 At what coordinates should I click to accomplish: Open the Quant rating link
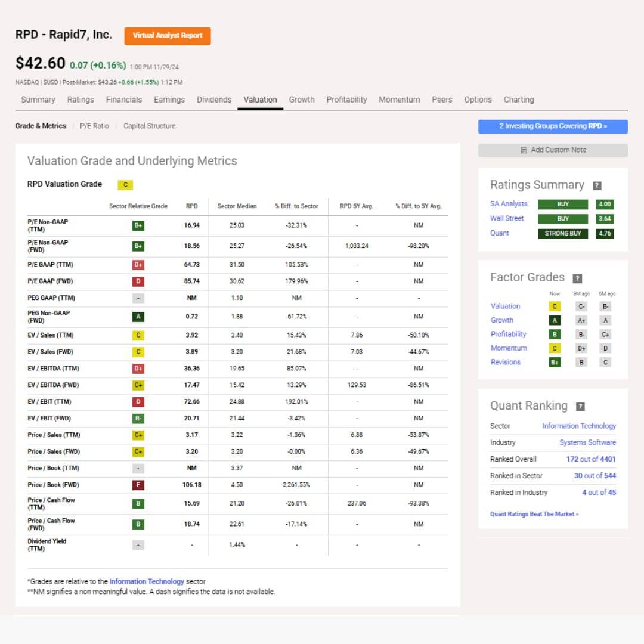(x=500, y=233)
